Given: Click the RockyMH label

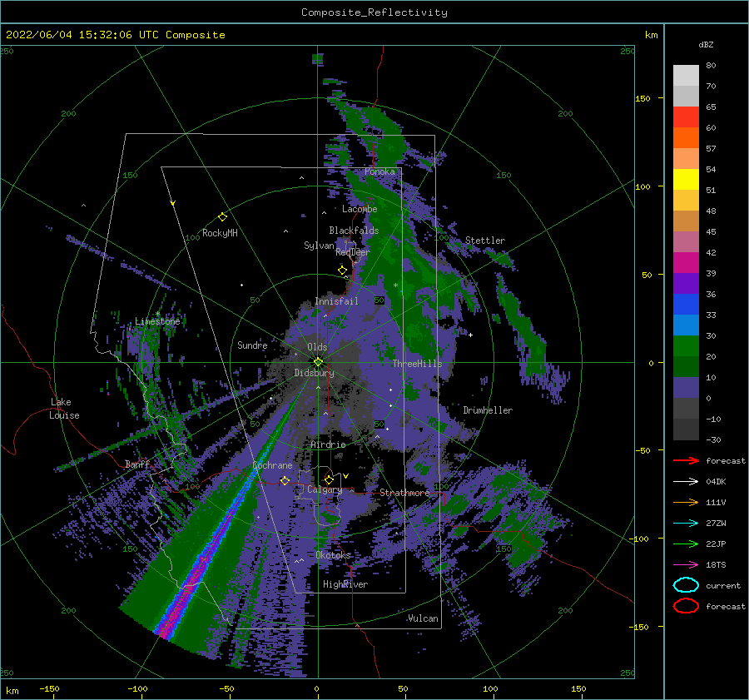Looking at the screenshot, I should [220, 233].
